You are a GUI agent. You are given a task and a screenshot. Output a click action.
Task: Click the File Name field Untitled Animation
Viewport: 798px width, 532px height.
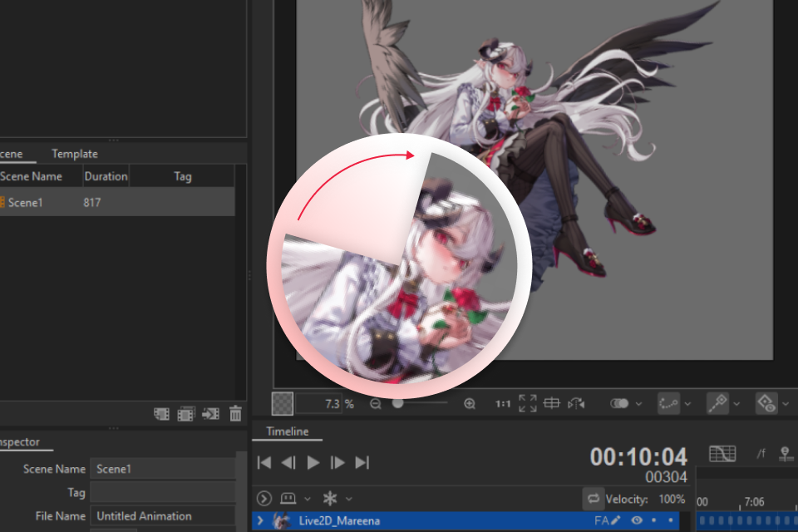coord(163,515)
